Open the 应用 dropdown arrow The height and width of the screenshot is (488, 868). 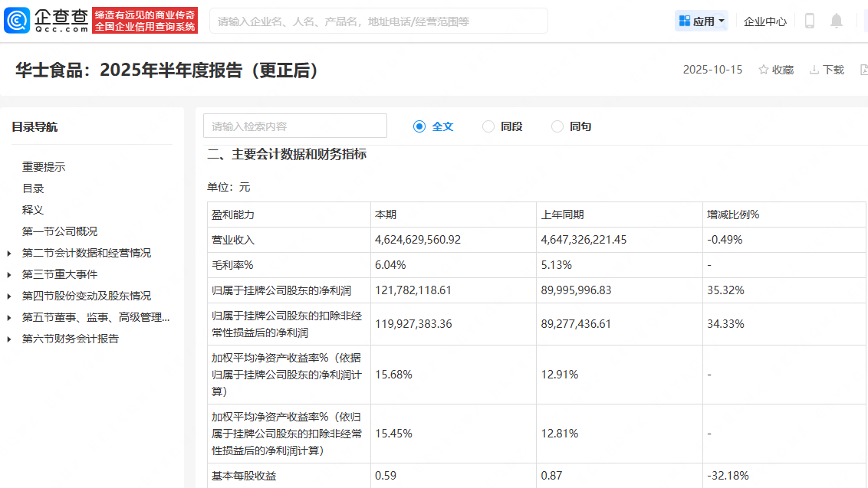click(722, 21)
